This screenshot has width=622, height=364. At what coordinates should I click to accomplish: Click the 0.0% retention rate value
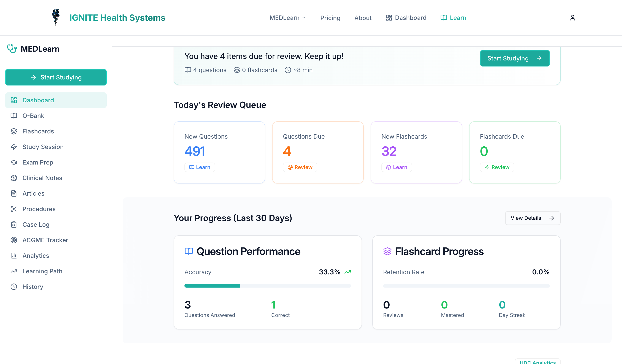point(541,272)
